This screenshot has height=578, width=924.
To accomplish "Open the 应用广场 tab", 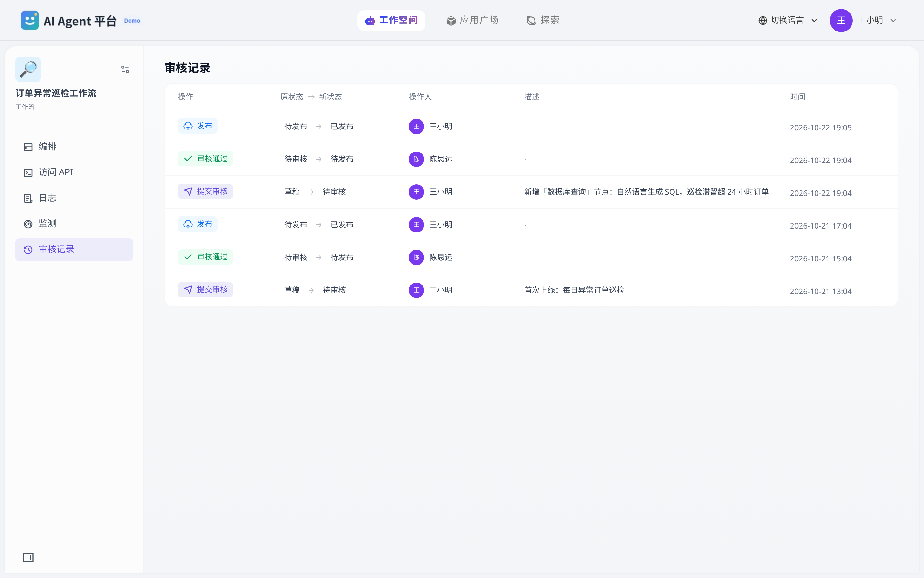I will pos(472,20).
